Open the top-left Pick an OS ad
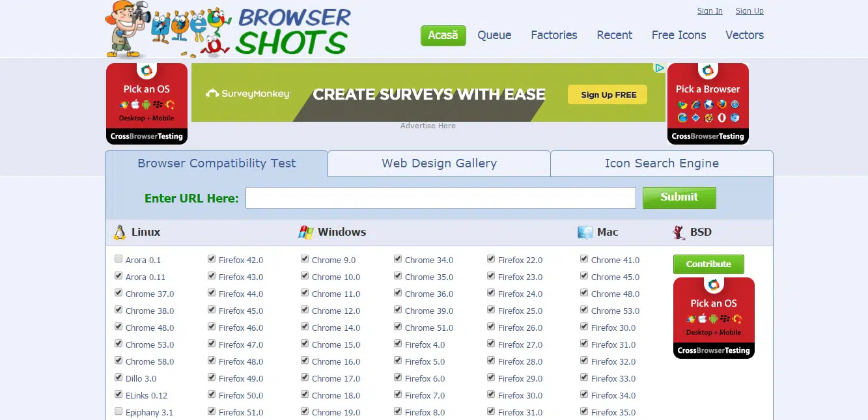Viewport: 868px width, 420px height. point(147,104)
